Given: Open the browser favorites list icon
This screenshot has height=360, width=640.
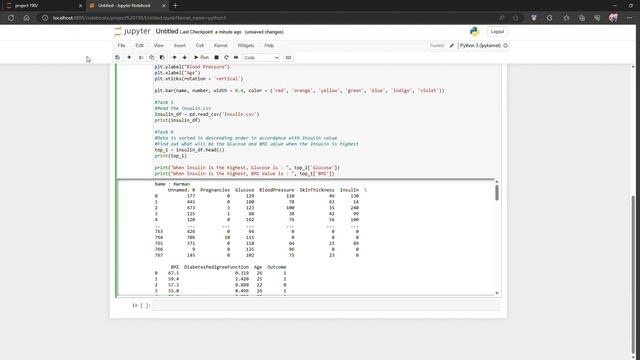Looking at the screenshot, I should click(x=566, y=18).
